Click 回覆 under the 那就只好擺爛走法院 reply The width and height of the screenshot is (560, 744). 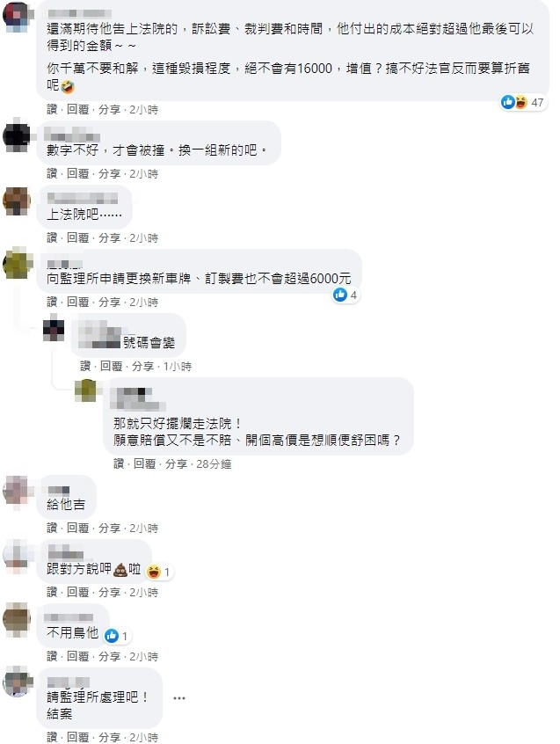click(x=145, y=463)
